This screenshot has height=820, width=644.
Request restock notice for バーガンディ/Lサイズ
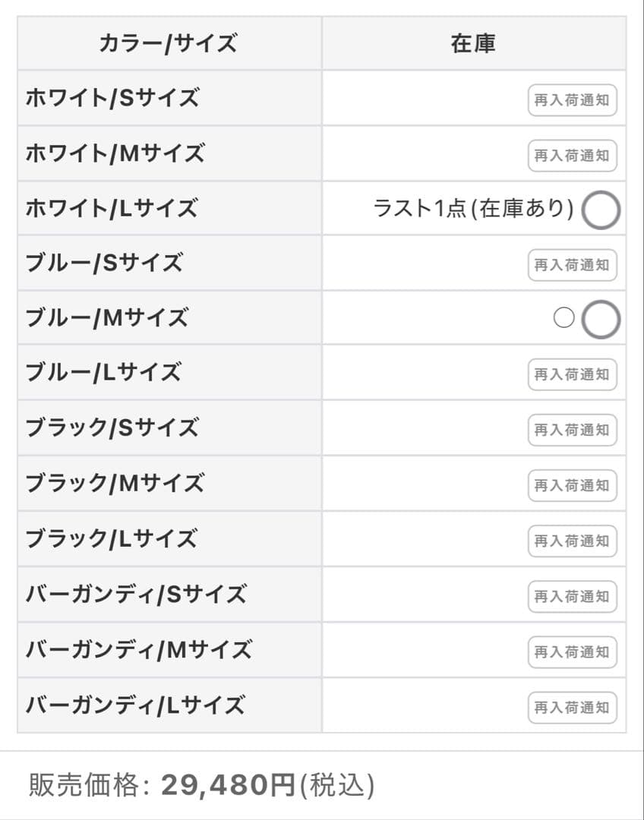pos(572,707)
